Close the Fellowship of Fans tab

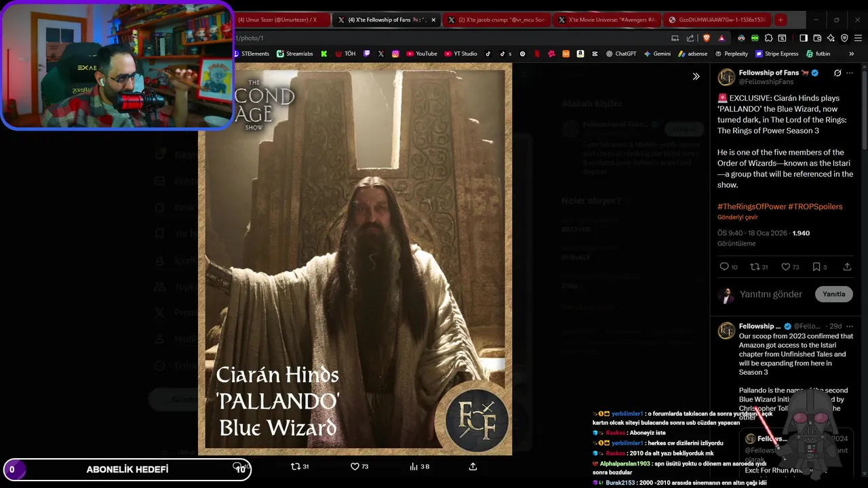tap(433, 20)
